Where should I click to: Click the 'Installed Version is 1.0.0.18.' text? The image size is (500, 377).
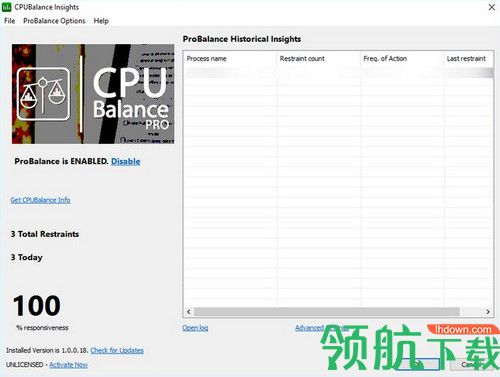click(x=47, y=350)
